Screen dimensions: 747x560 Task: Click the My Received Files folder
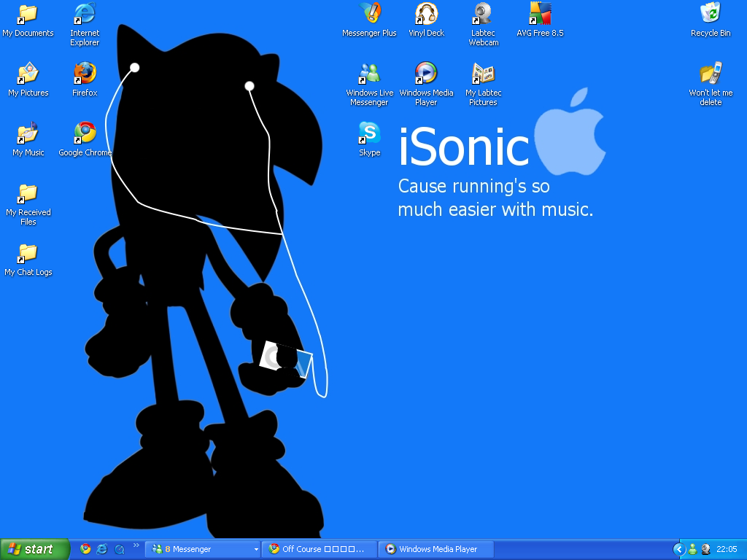[28, 205]
